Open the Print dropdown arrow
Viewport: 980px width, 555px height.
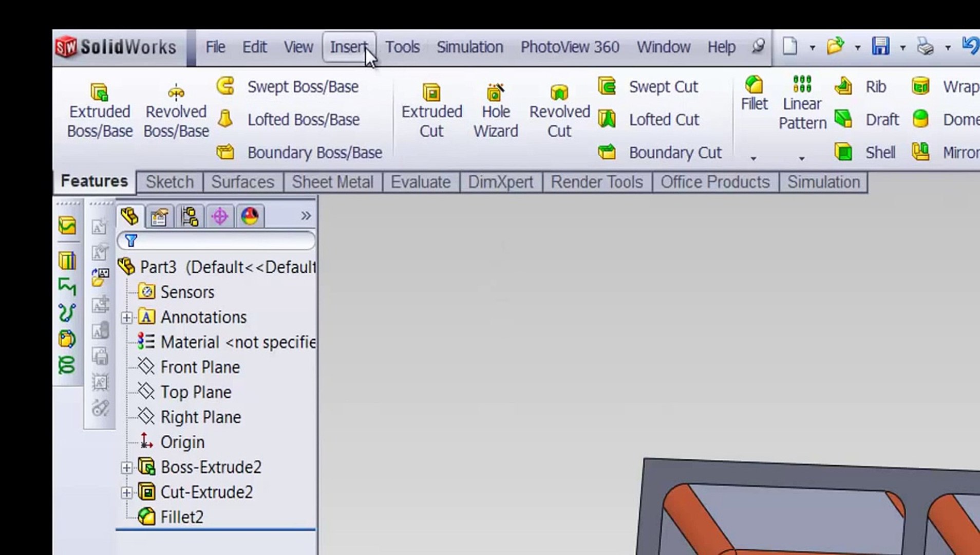pos(948,48)
